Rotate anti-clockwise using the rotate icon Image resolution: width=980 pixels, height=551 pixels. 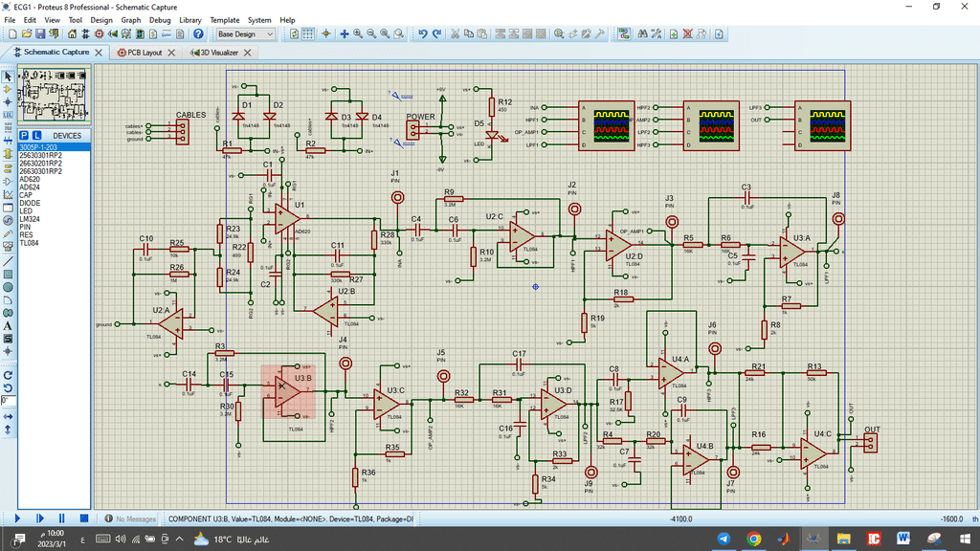click(8, 388)
